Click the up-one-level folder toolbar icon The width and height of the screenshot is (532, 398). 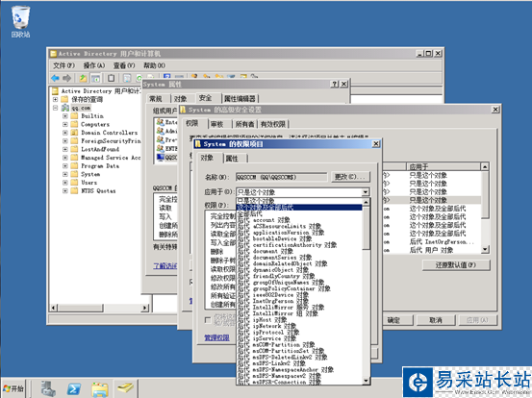point(83,78)
